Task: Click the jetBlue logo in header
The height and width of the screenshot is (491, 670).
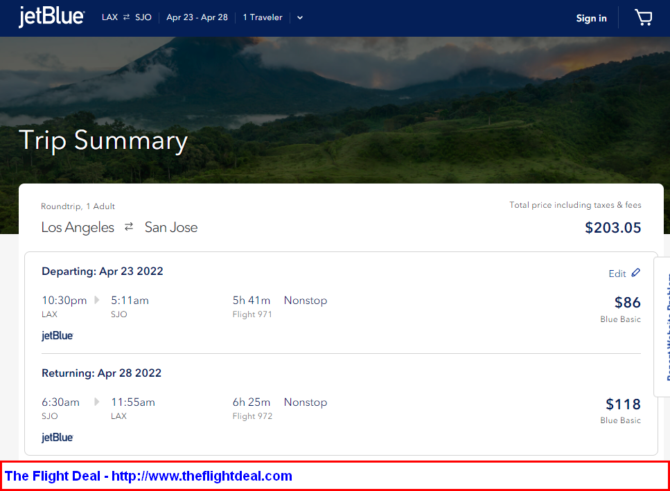Action: 51,17
